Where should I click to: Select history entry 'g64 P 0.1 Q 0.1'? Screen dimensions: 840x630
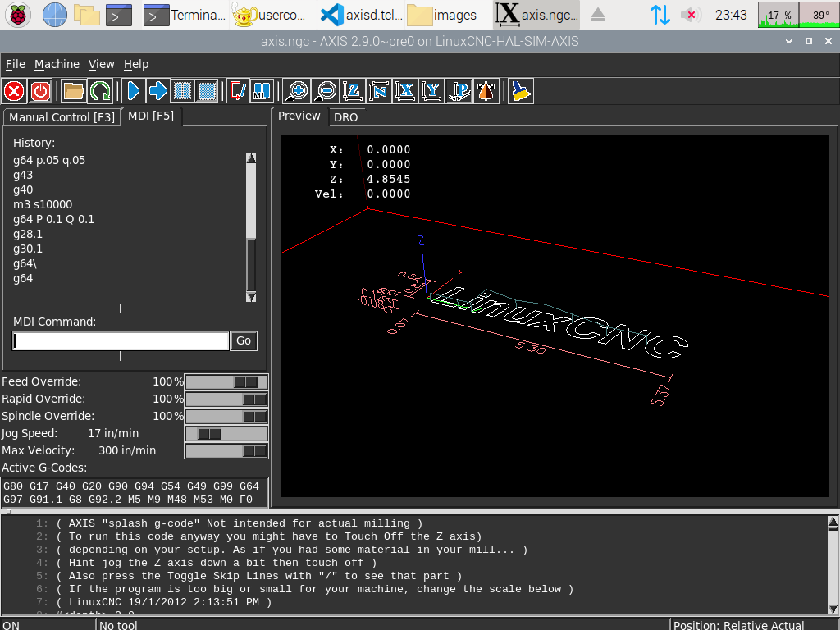click(53, 219)
